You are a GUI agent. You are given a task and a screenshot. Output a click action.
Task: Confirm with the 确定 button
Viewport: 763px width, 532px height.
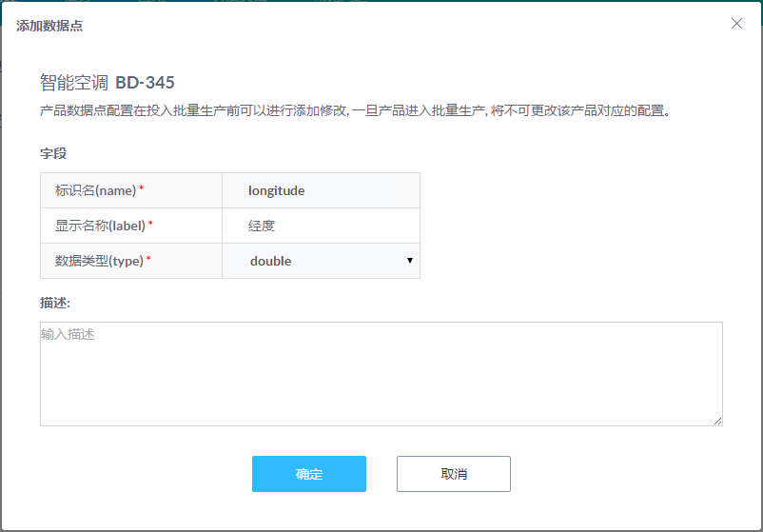(x=309, y=474)
